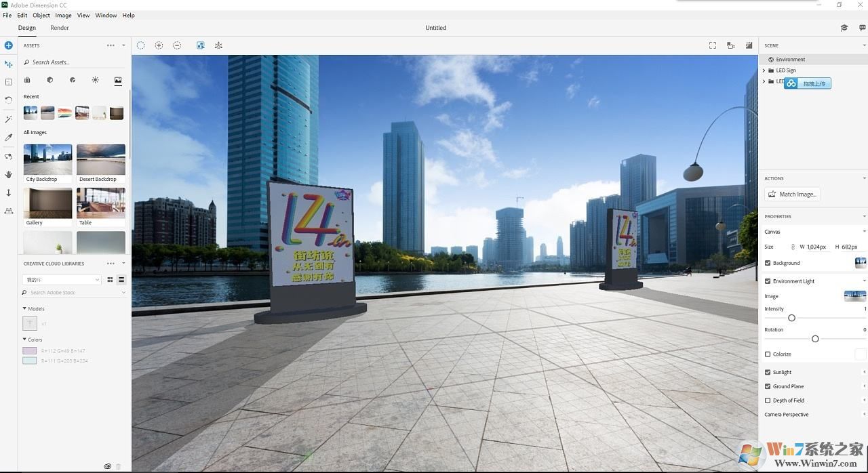Viewport: 868px width, 473px height.
Task: Disable the Ground Plane checkbox
Action: 769,386
